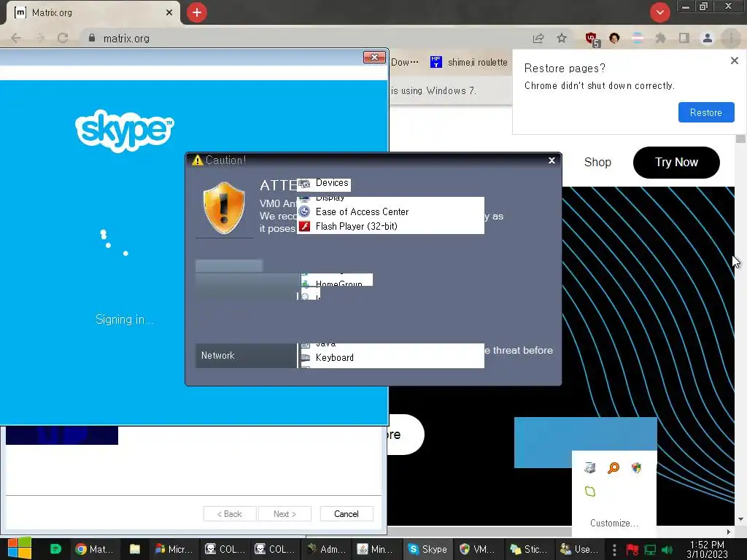
Task: Reload the matrix.org page
Action: tap(63, 38)
